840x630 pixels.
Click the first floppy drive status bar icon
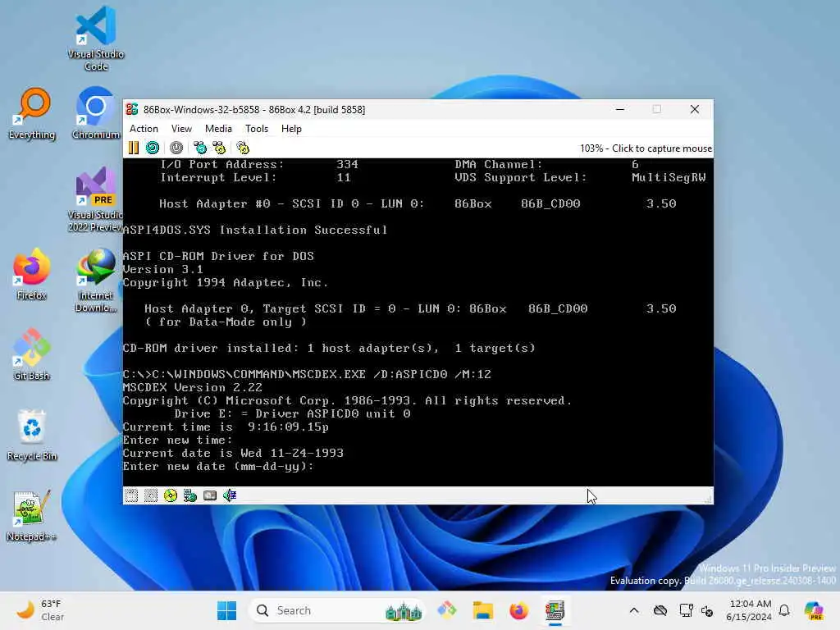(x=131, y=495)
